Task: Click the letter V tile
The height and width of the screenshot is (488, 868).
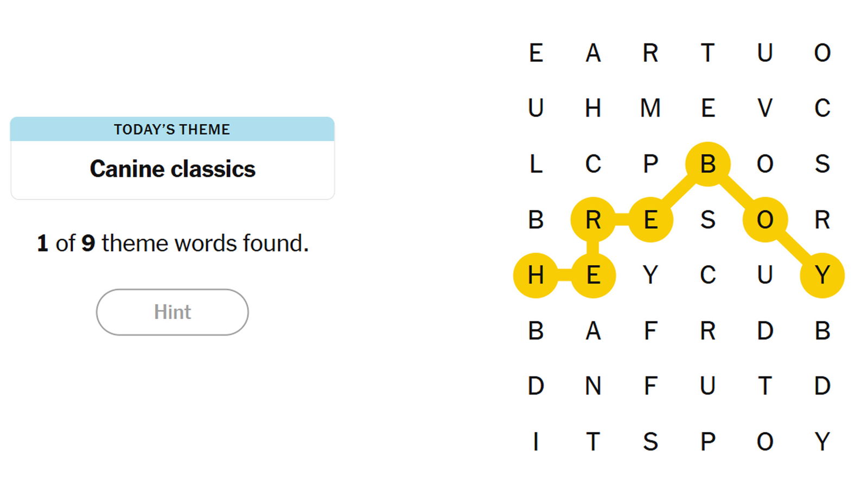Action: pyautogui.click(x=765, y=108)
